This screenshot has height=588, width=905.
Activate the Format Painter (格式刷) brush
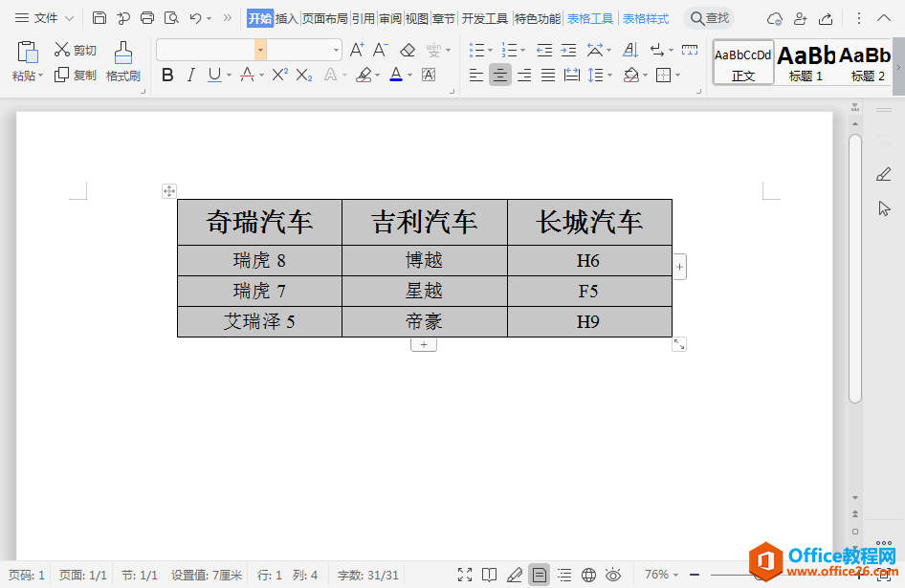point(123,61)
